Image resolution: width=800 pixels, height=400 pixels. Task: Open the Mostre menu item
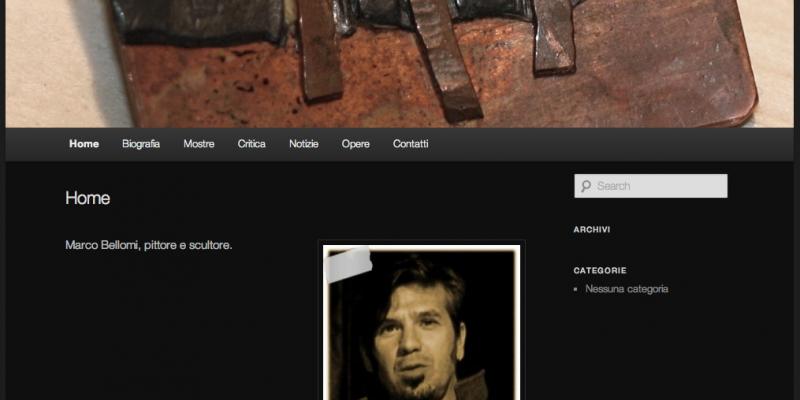(199, 144)
